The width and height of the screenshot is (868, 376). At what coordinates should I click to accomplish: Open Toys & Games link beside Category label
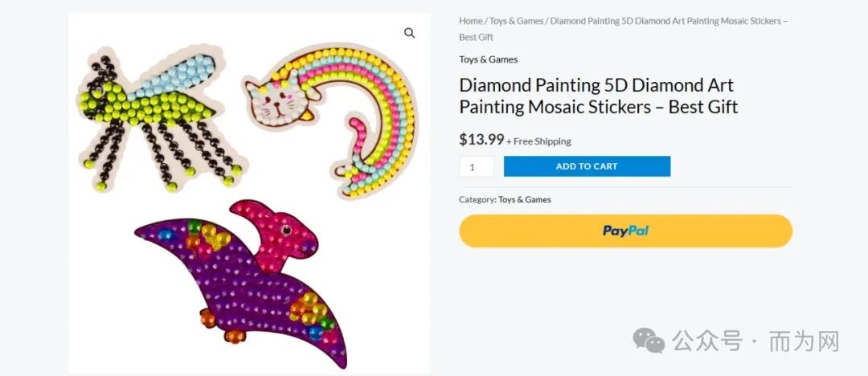(x=524, y=199)
